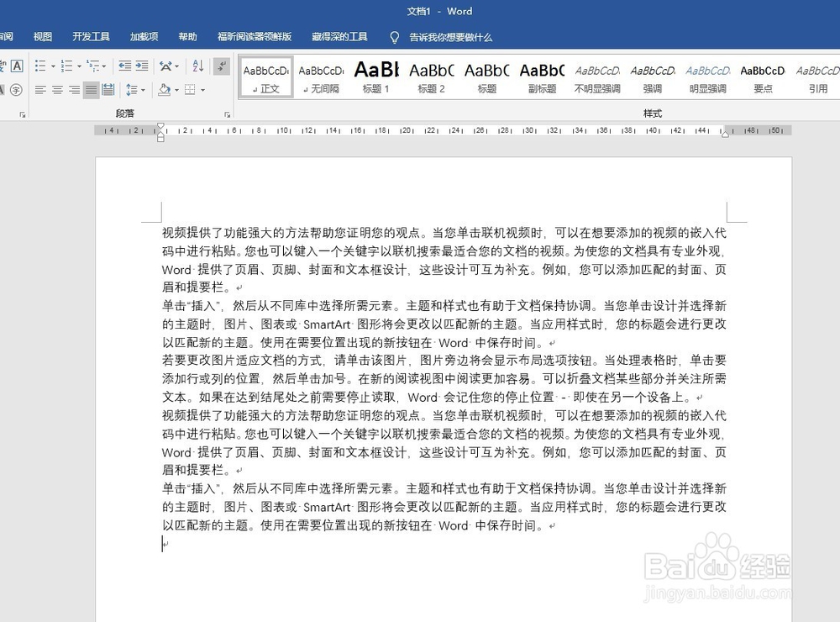This screenshot has height=622, width=840.
Task: Switch to the 视图 ribbon tab
Action: coord(42,36)
